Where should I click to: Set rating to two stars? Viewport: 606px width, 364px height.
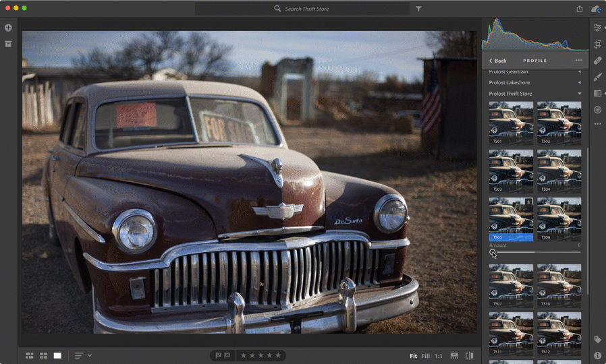pos(252,355)
